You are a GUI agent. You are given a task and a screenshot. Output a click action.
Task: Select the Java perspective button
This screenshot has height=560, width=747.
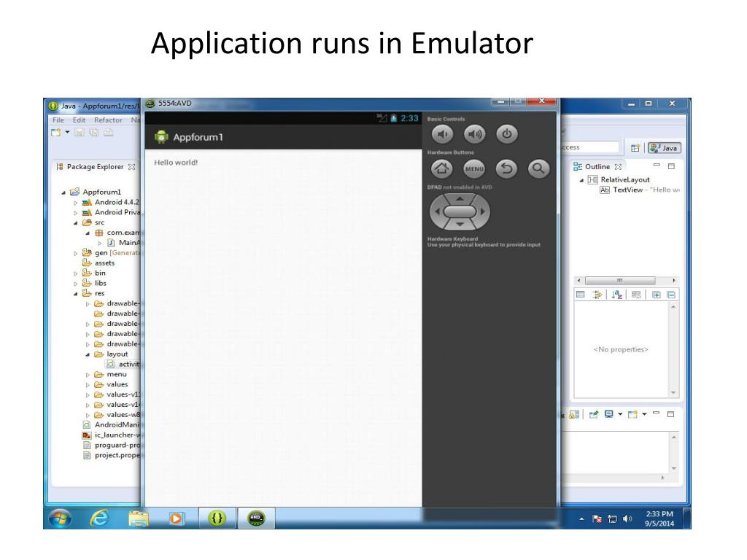pos(664,148)
